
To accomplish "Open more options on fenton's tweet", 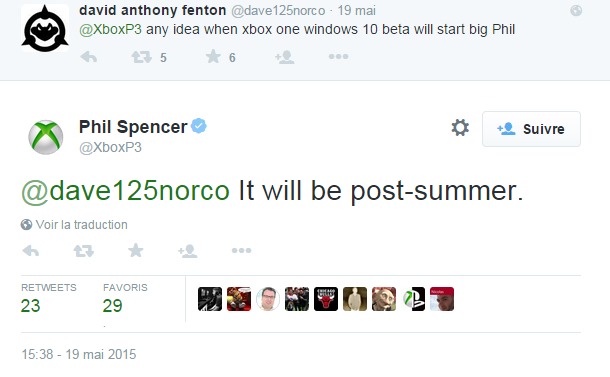I will point(338,57).
